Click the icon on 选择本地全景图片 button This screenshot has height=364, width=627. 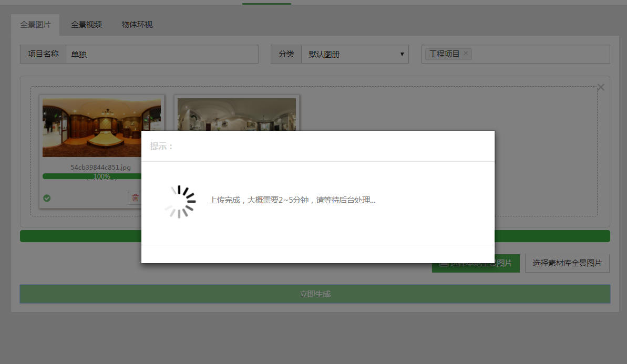[443, 263]
